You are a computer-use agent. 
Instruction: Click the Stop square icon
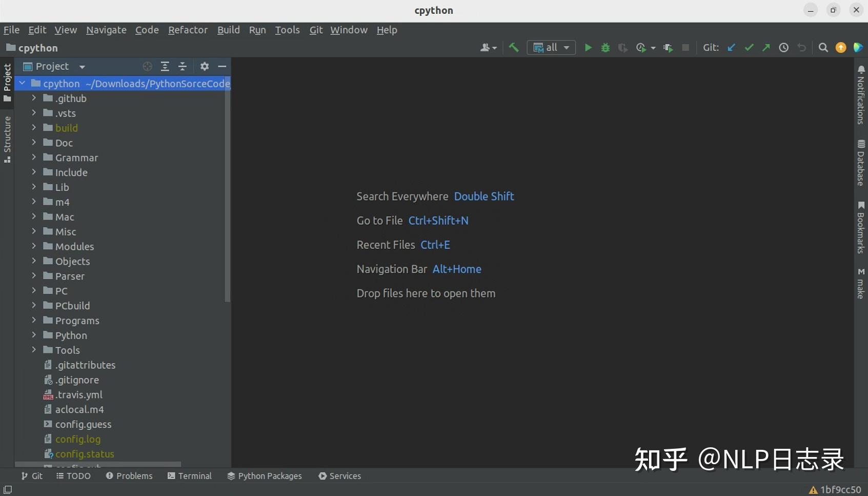[685, 48]
